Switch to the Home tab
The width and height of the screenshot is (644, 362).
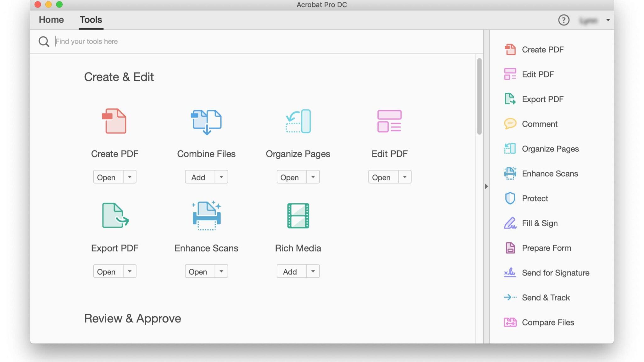tap(51, 19)
